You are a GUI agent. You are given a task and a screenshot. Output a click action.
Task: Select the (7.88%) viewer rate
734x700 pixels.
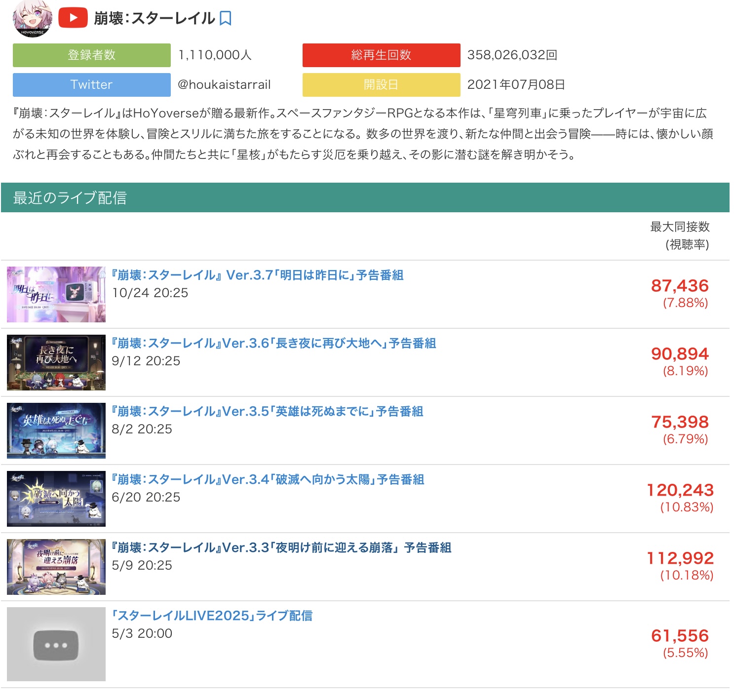(x=686, y=303)
